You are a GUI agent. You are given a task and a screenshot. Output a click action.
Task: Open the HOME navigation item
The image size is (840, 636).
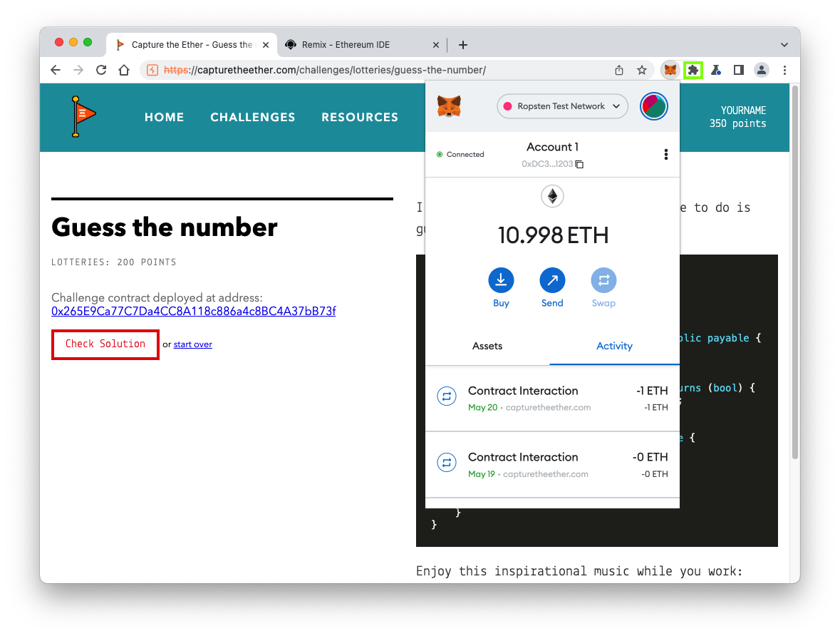point(165,118)
